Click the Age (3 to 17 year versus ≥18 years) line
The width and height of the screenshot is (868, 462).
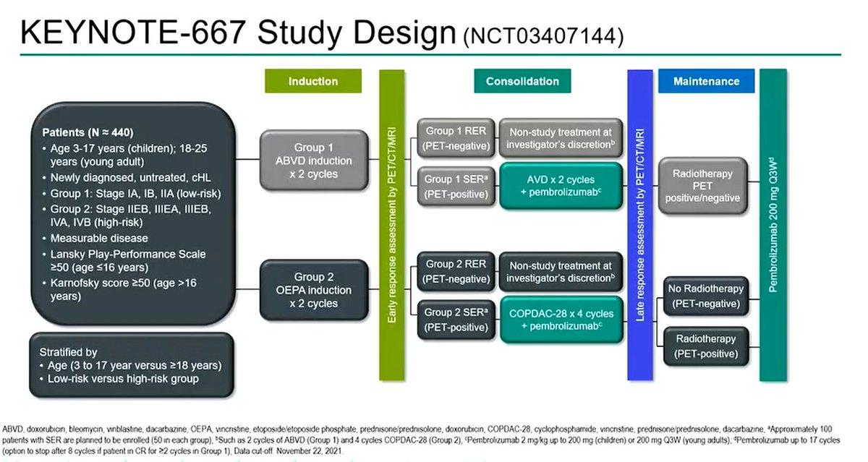130,365
